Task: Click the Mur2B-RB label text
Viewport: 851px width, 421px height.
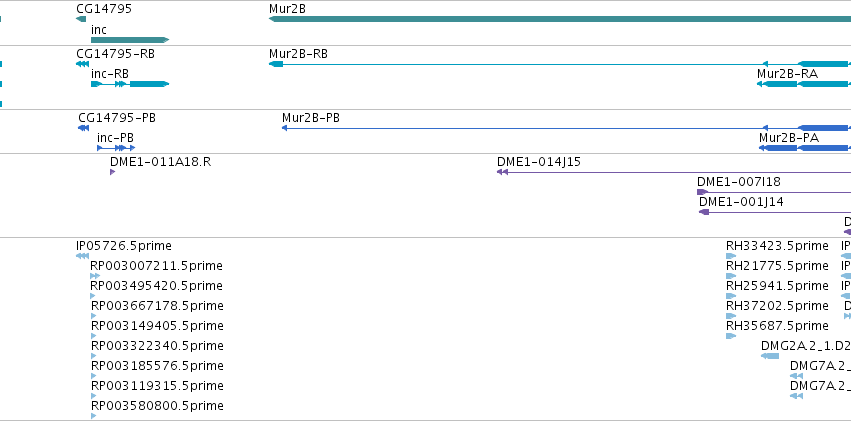Action: tap(299, 54)
